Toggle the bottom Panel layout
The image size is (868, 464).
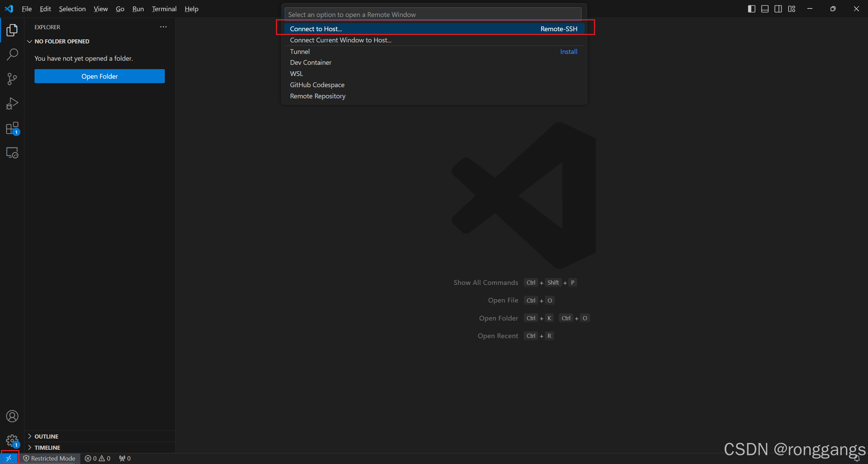[765, 9]
